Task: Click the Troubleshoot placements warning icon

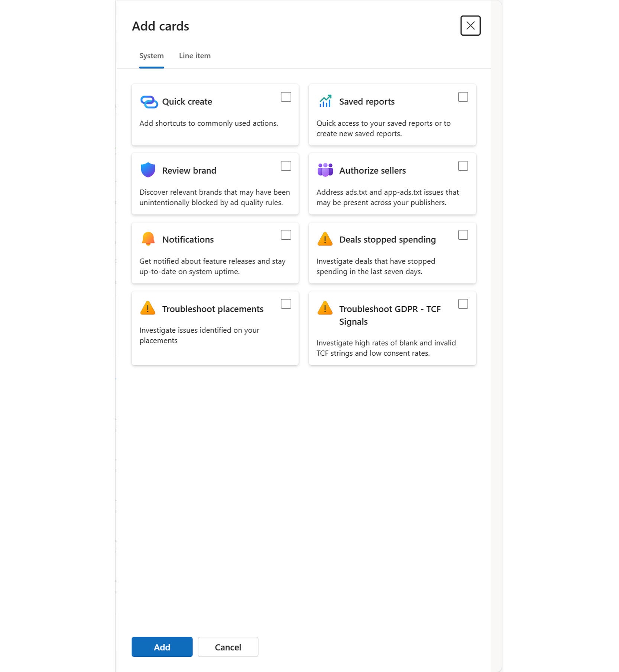Action: 148,308
